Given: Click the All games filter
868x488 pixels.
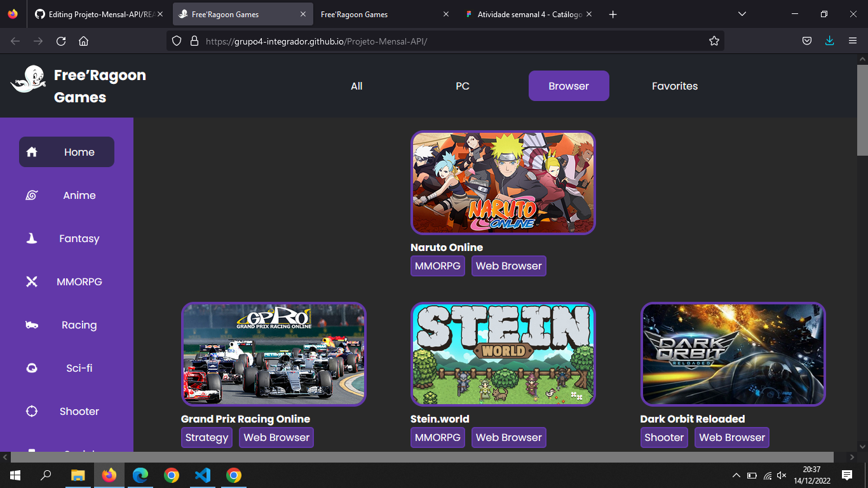Looking at the screenshot, I should coord(356,86).
